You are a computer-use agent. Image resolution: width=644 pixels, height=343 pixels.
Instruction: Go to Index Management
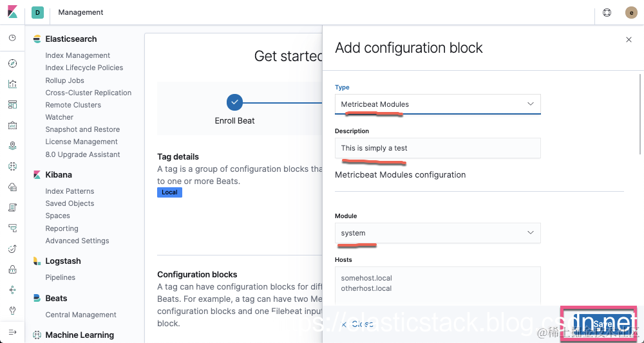[x=77, y=55]
